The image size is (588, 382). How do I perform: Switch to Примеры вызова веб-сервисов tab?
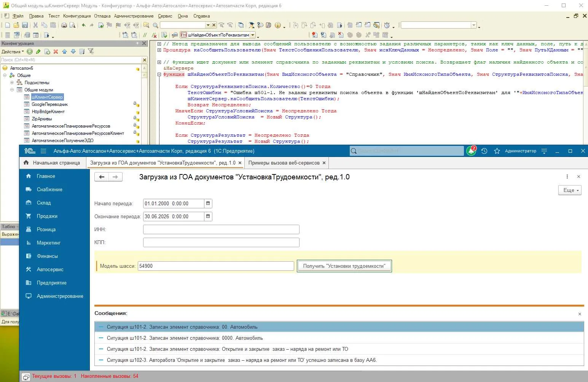pyautogui.click(x=284, y=163)
